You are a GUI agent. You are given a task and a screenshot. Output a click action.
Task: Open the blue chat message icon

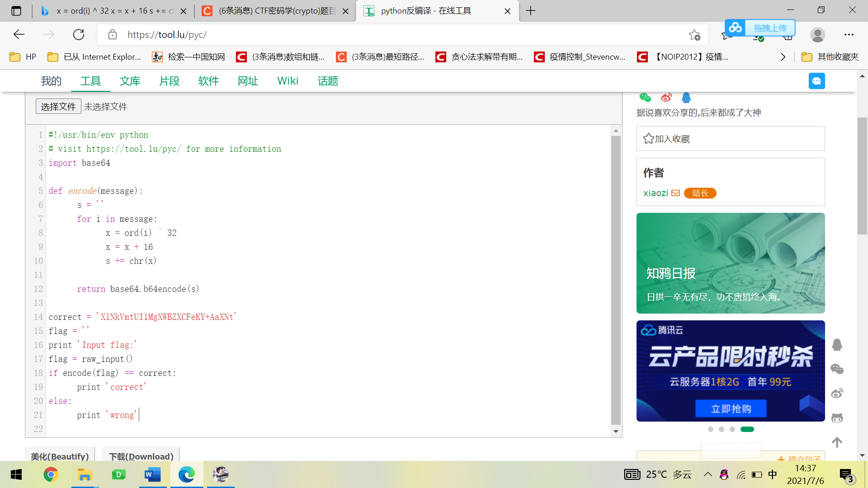click(816, 81)
